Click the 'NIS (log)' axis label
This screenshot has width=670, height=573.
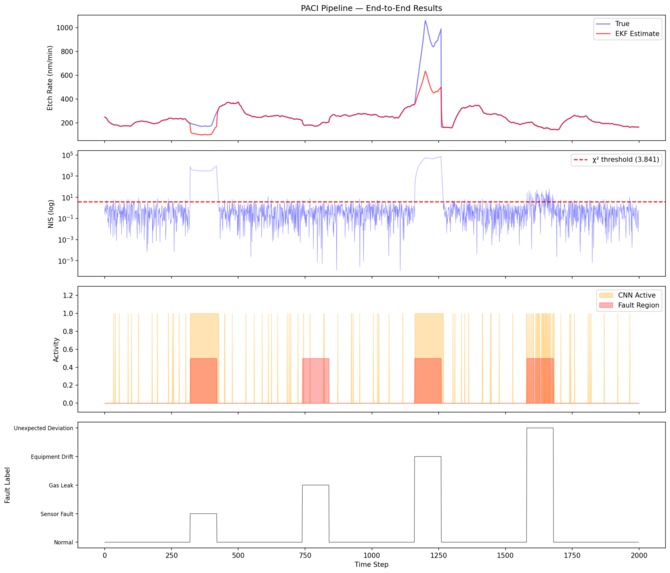click(50, 214)
